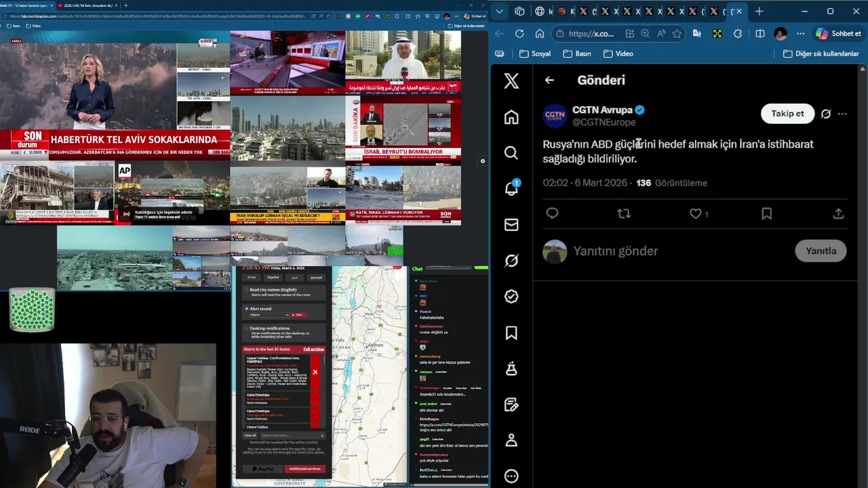
Task: Go back using the Gönderi back arrow
Action: (549, 80)
